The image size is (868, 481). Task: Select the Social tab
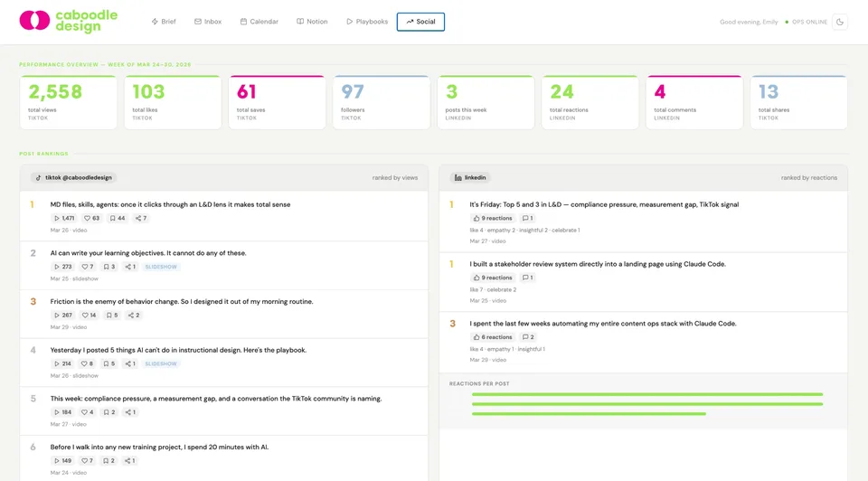pos(420,22)
